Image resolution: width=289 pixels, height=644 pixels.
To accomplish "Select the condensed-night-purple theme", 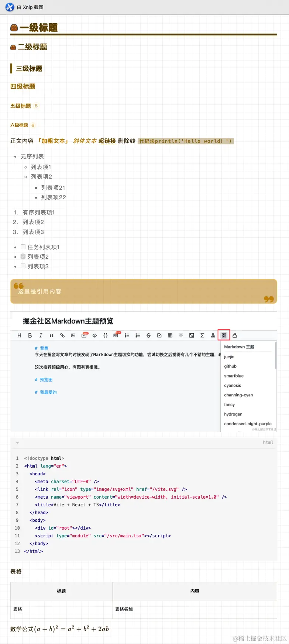I will tap(248, 424).
